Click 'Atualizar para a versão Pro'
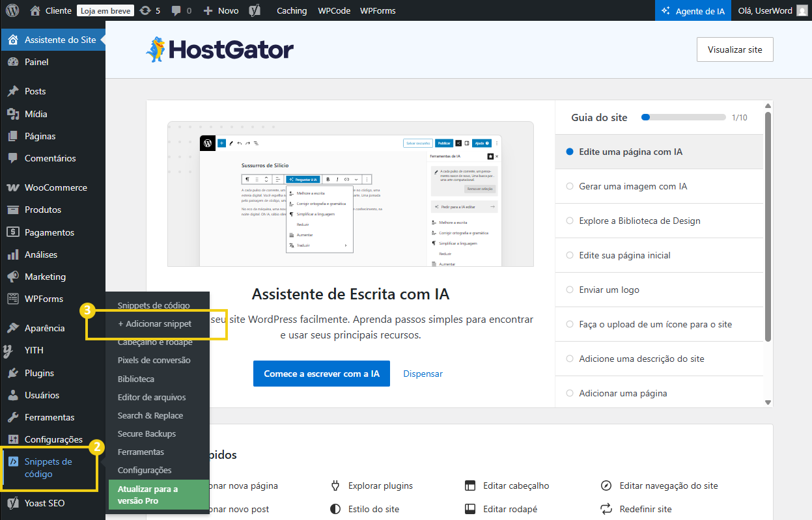The width and height of the screenshot is (812, 520). (159, 495)
